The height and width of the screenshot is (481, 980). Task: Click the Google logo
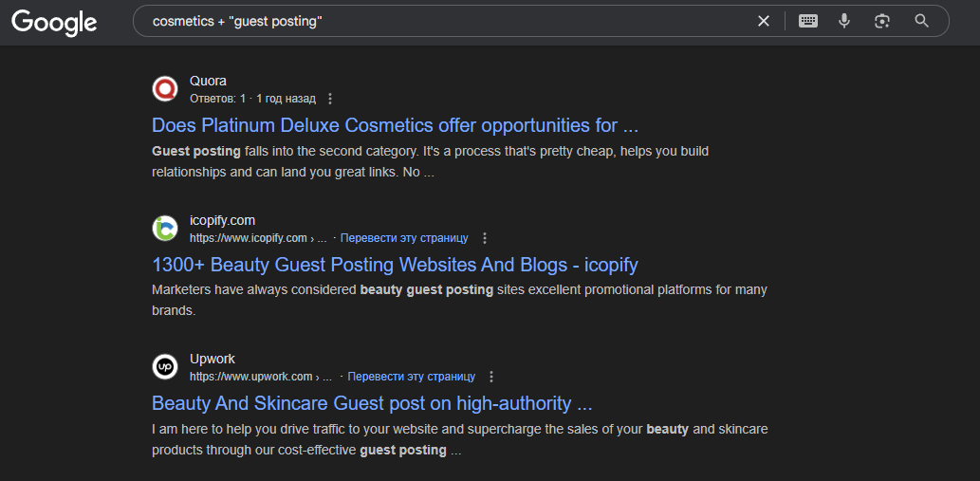(54, 23)
